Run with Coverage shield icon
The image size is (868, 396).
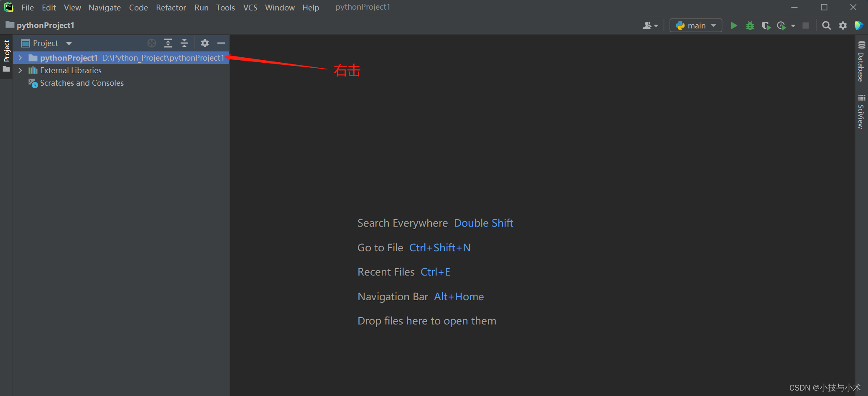766,26
